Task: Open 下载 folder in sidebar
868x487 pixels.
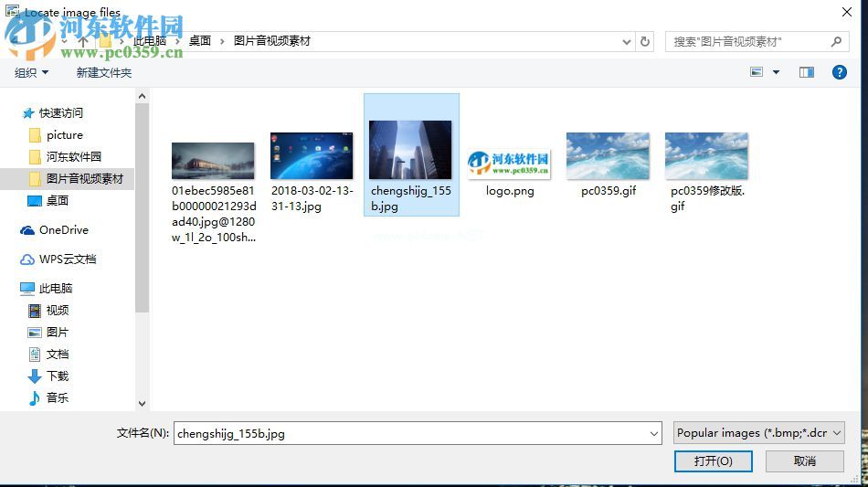Action: click(x=58, y=376)
